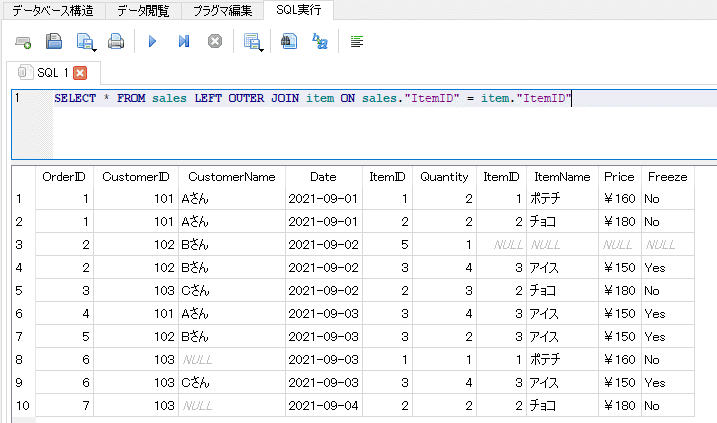
Task: Click NULL CustomerName cell in row 10
Action: point(232,406)
